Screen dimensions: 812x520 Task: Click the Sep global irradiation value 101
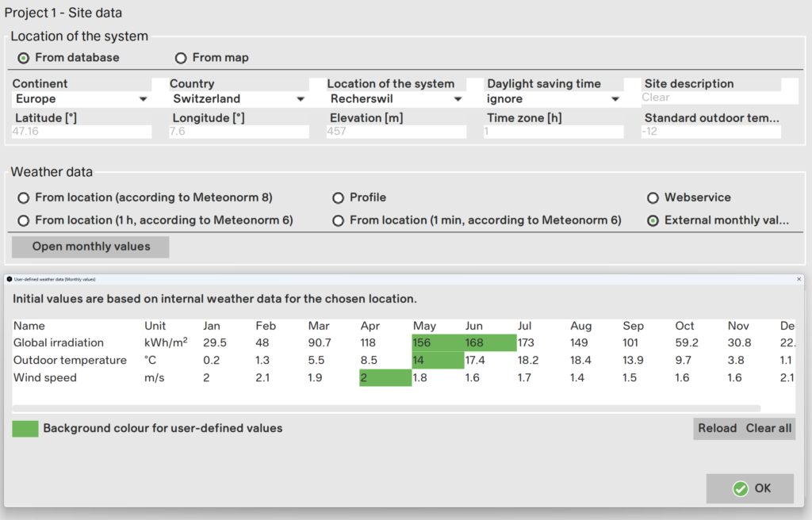coord(630,343)
